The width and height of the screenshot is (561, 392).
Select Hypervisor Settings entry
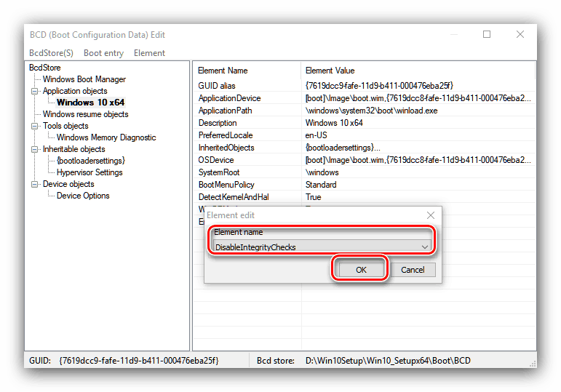coord(89,172)
